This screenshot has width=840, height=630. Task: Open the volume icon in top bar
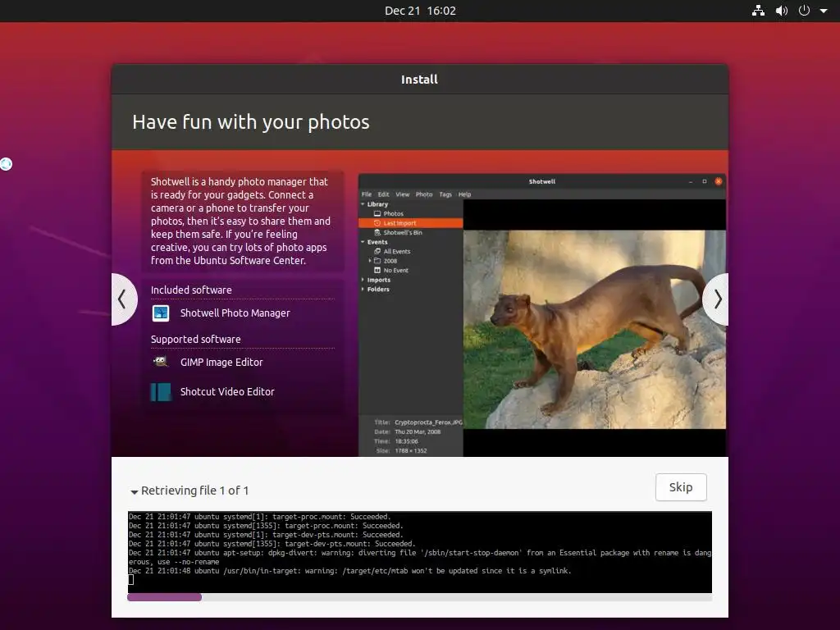(x=782, y=11)
